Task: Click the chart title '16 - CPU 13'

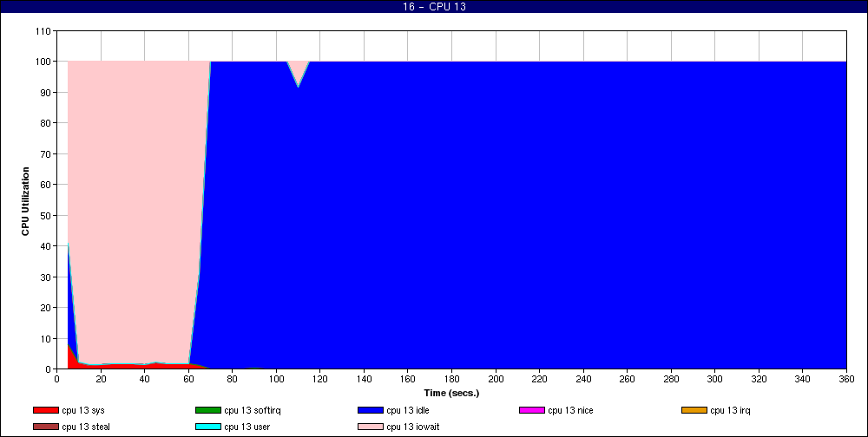Action: (434, 7)
